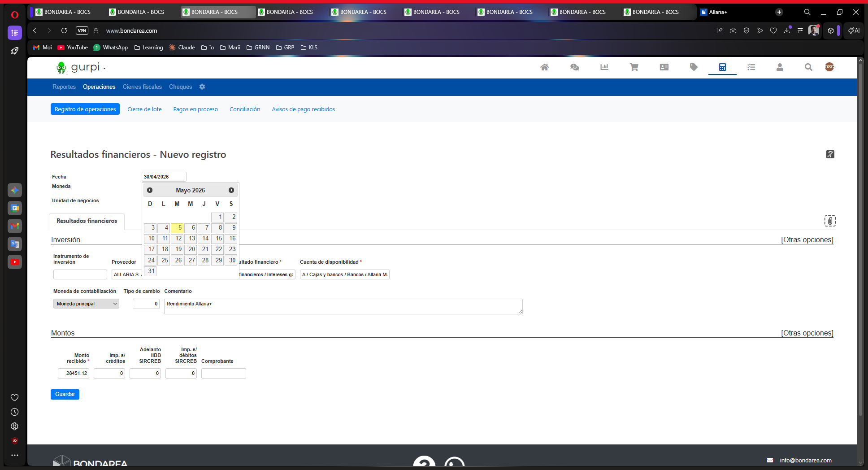The width and height of the screenshot is (868, 470).
Task: Open Opera sidebar history clock icon
Action: 15,412
